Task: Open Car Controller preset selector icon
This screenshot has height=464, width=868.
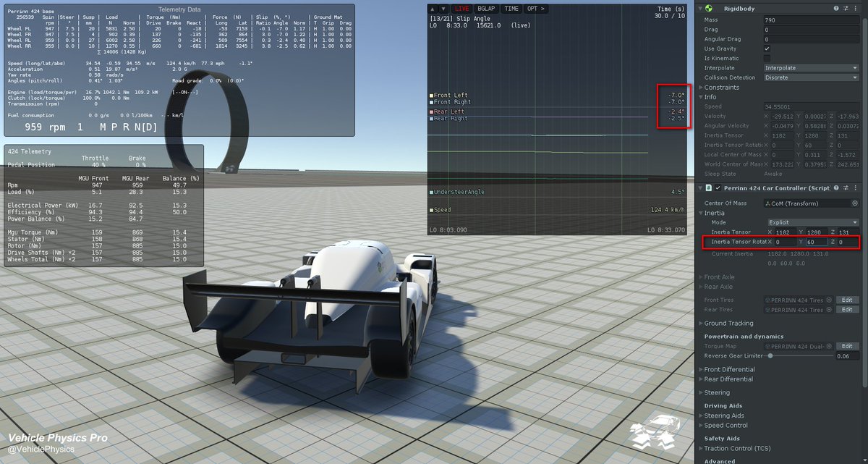Action: pos(846,188)
